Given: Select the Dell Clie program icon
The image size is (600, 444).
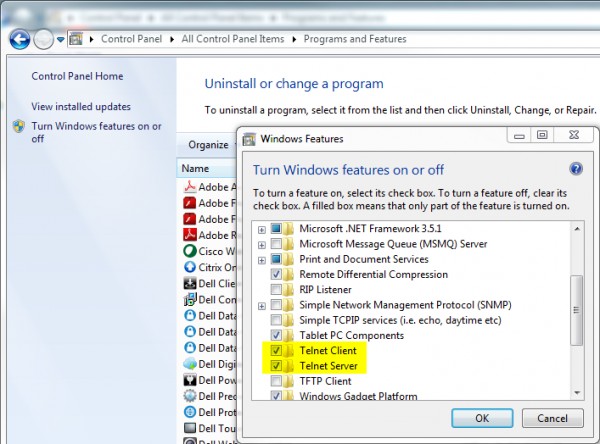Looking at the screenshot, I should click(190, 284).
